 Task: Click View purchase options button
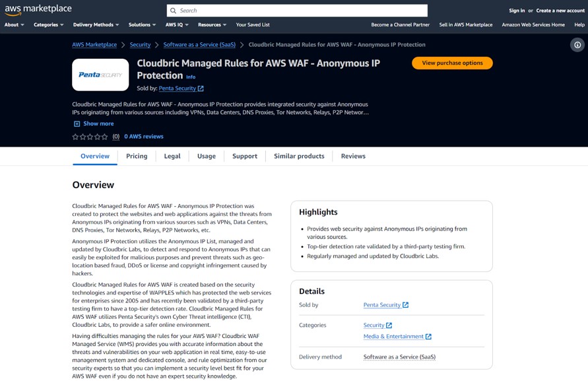452,63
